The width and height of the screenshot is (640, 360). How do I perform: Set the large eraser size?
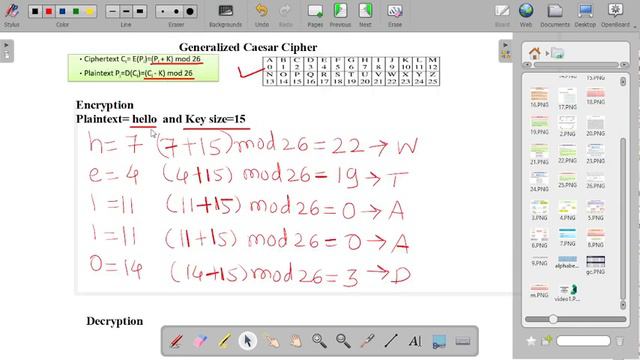click(190, 11)
